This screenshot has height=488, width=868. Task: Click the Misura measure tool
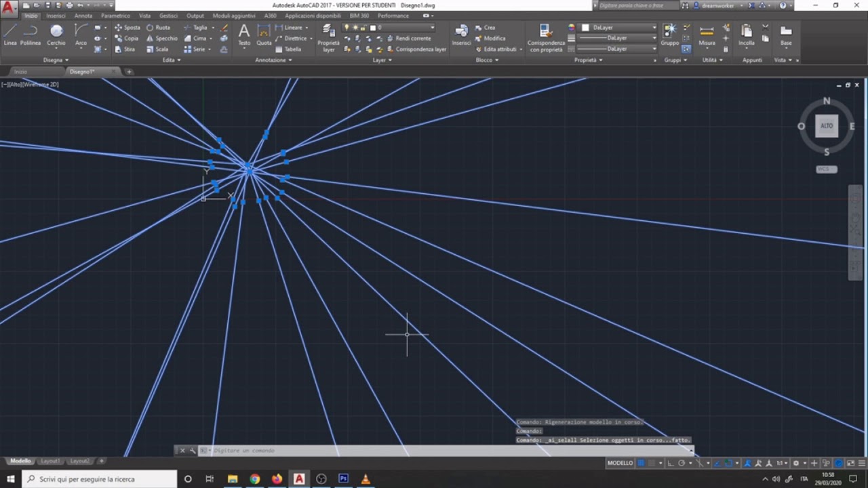point(707,35)
